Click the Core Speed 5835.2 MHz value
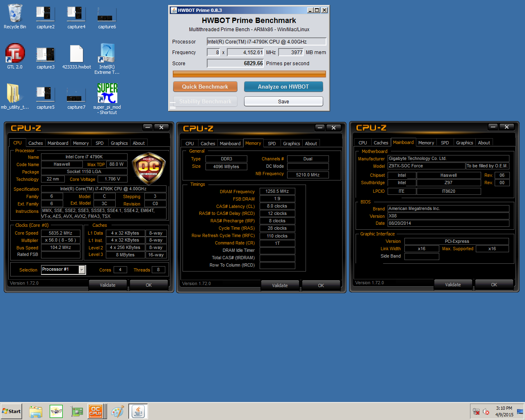The image size is (525, 420). click(61, 233)
